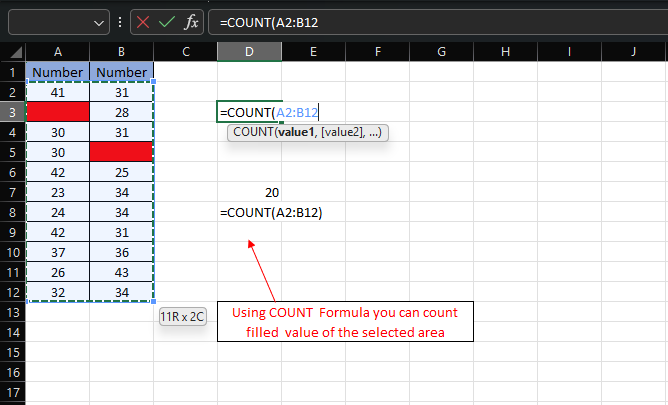Click the Cancel (X) button in formula bar
668x405 pixels.
tap(145, 22)
